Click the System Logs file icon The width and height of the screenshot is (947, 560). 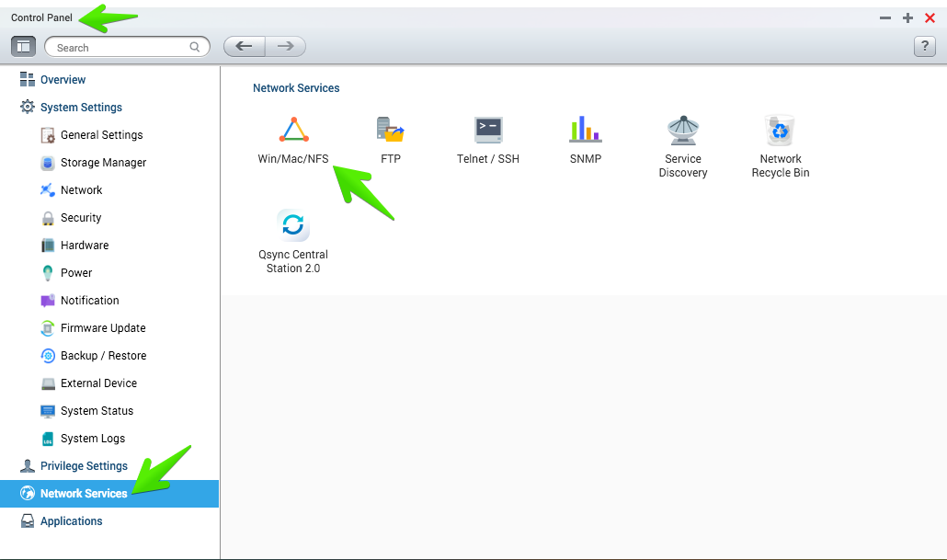[48, 439]
